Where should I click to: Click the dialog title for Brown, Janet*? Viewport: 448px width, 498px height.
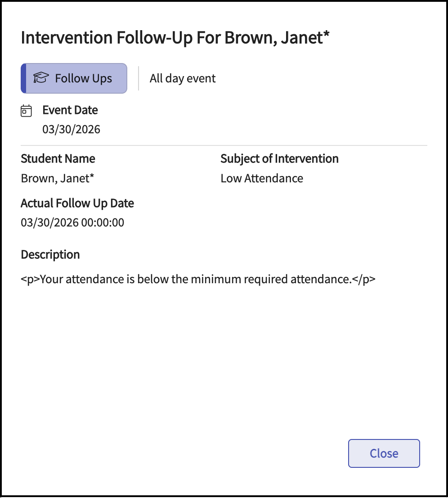pyautogui.click(x=175, y=38)
